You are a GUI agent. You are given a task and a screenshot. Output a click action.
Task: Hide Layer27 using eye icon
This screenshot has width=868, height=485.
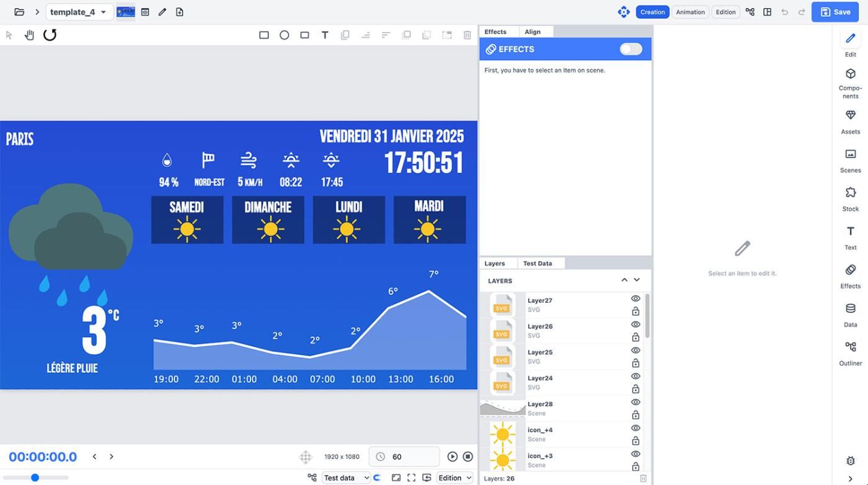tap(635, 299)
